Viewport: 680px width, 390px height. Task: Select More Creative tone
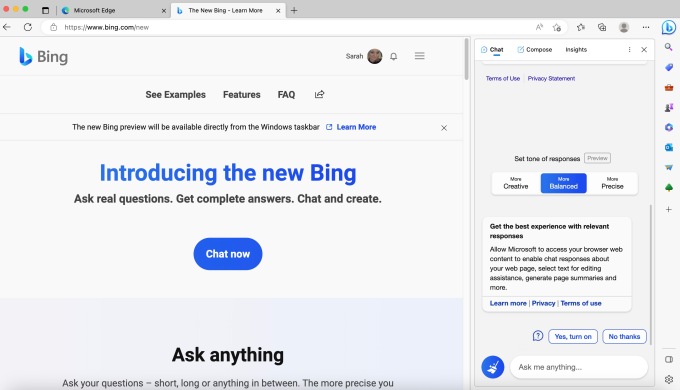516,183
